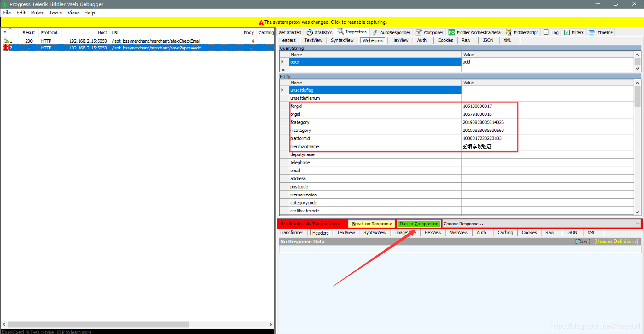Click the response Raw link
The width and height of the screenshot is (644, 334).
coord(582,241)
